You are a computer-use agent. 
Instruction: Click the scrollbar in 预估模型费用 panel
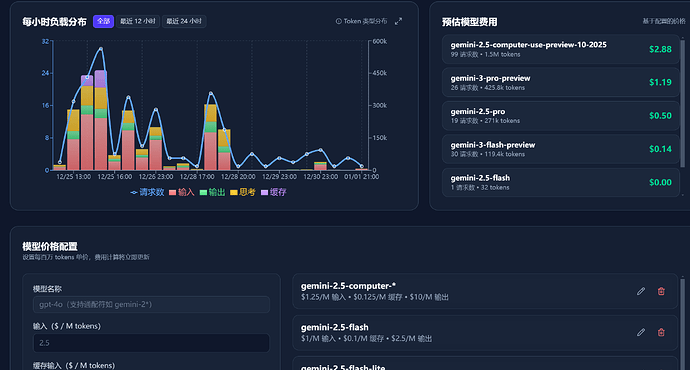point(683,104)
